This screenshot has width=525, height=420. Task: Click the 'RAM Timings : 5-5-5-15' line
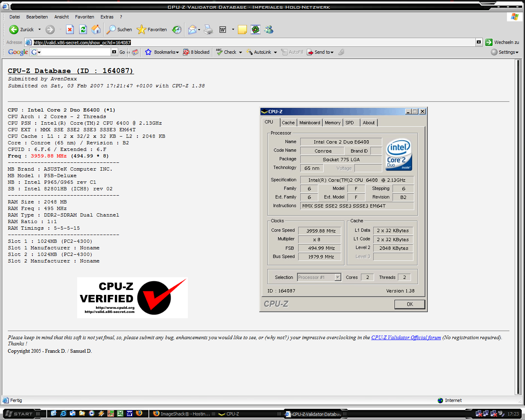coord(44,228)
